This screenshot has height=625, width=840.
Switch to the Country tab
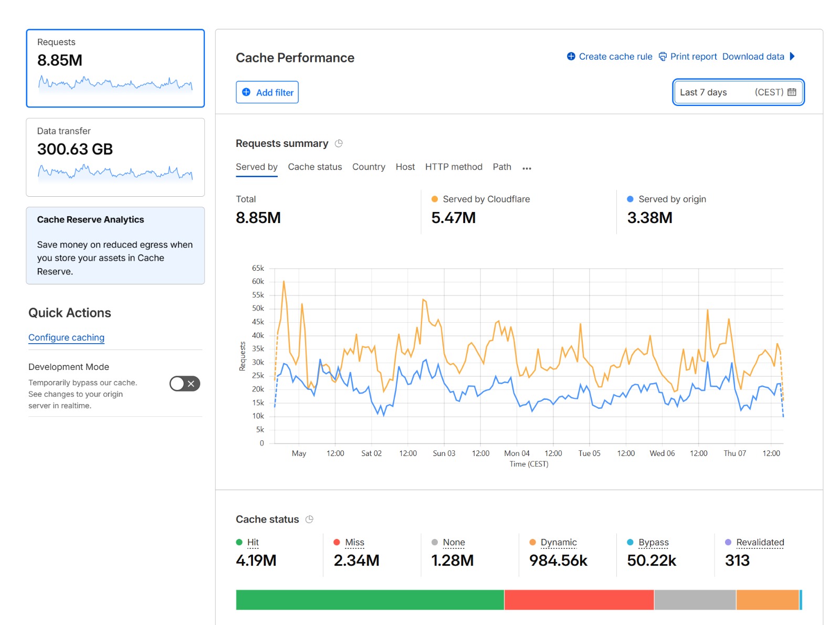pos(369,167)
